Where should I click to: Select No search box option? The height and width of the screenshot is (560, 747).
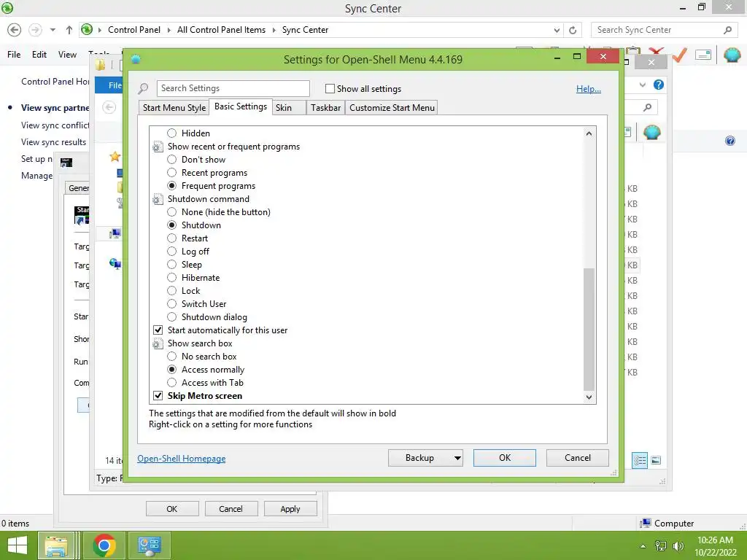[x=172, y=356]
